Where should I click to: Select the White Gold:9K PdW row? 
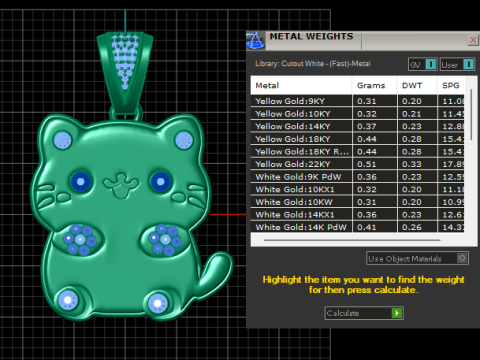coord(357,177)
